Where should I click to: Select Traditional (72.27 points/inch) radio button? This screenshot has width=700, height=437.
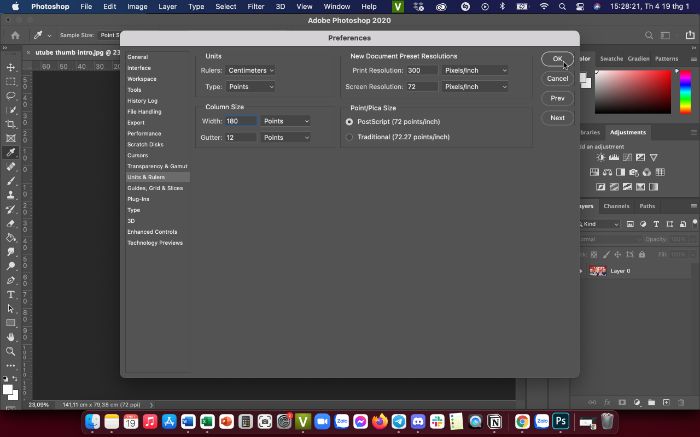[349, 137]
